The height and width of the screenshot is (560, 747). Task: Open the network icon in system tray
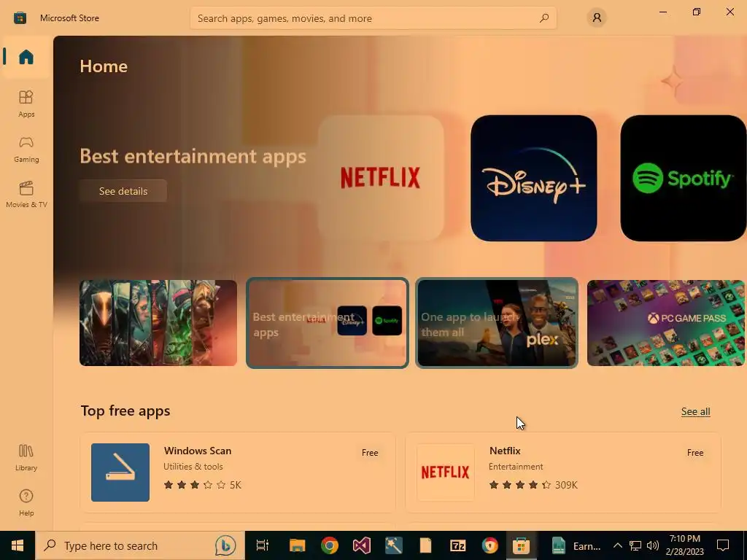click(635, 545)
